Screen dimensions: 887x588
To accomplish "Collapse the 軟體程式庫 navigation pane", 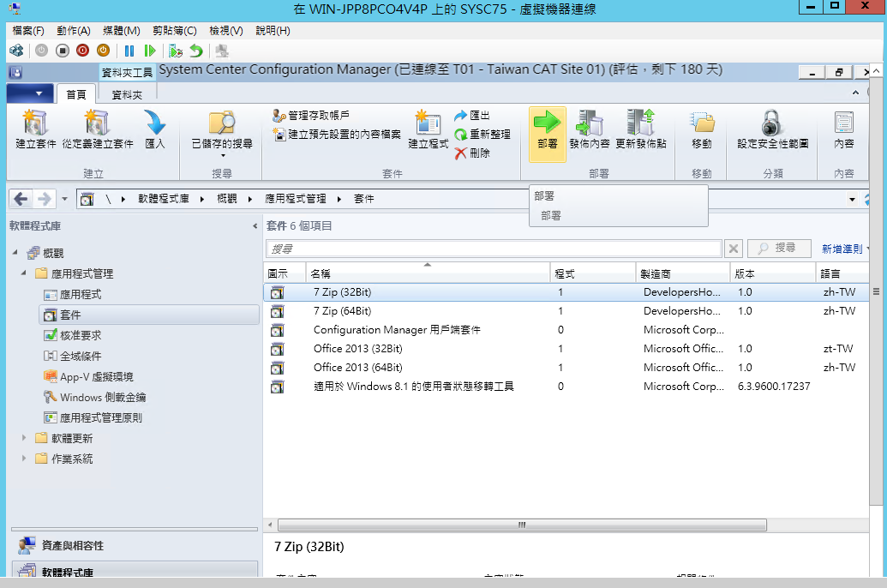I will [x=255, y=225].
